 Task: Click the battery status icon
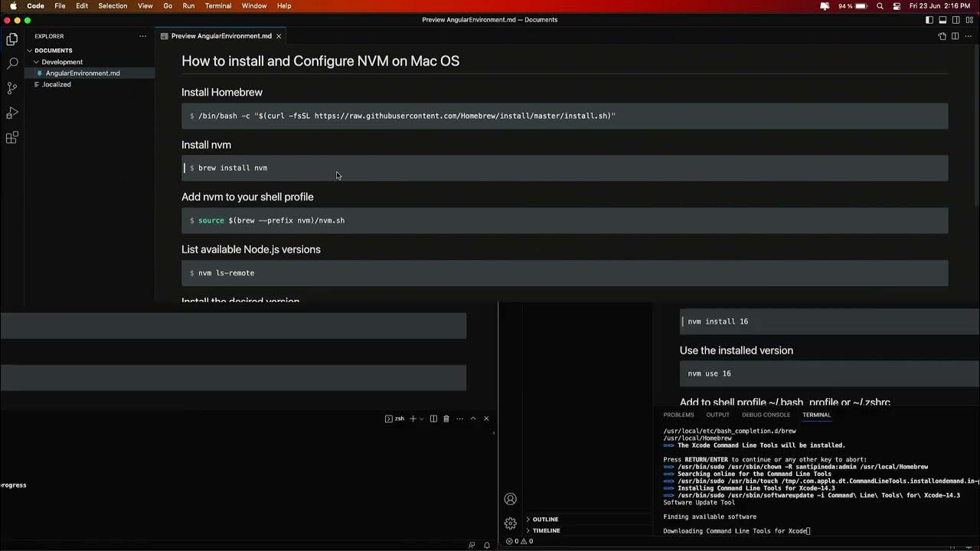pyautogui.click(x=861, y=6)
